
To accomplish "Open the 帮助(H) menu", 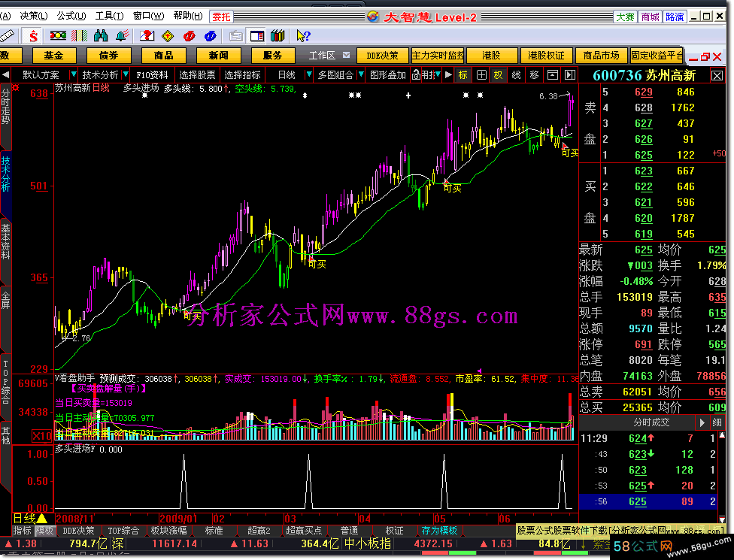I will pos(188,16).
